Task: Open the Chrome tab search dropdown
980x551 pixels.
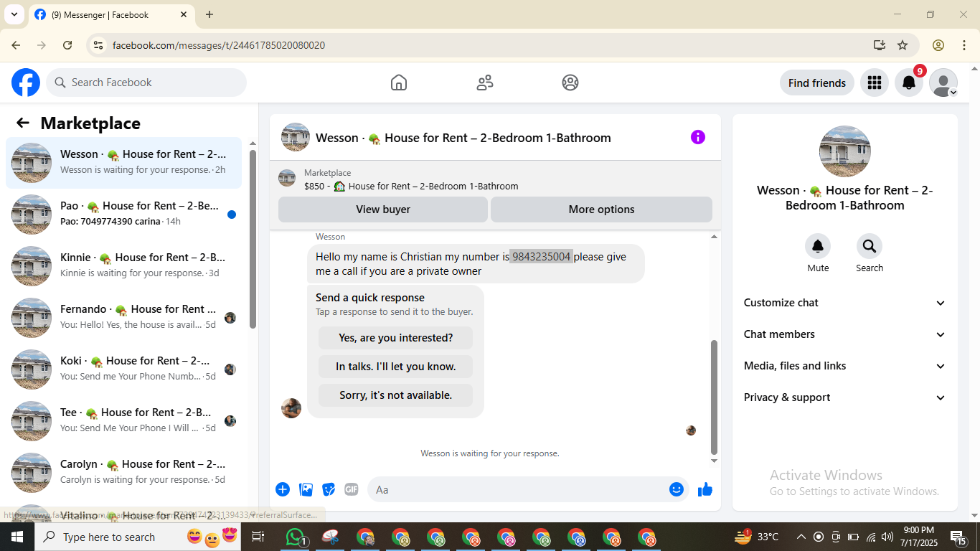Action: tap(14, 14)
